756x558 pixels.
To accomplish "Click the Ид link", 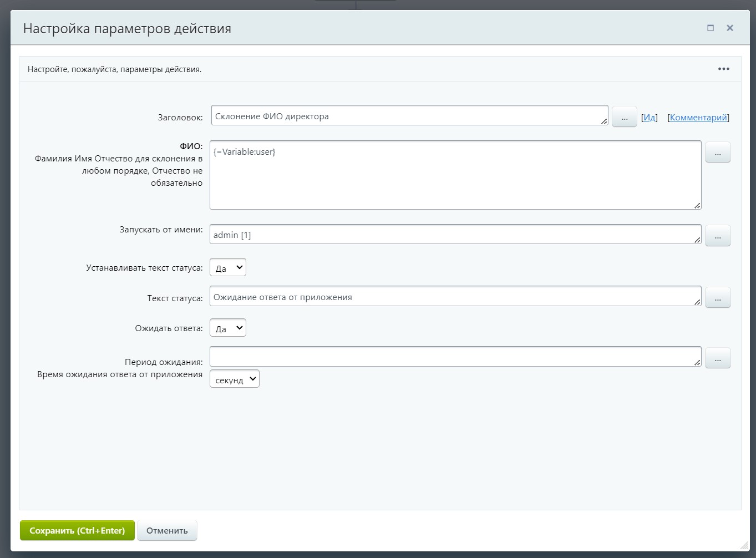I will pyautogui.click(x=650, y=118).
